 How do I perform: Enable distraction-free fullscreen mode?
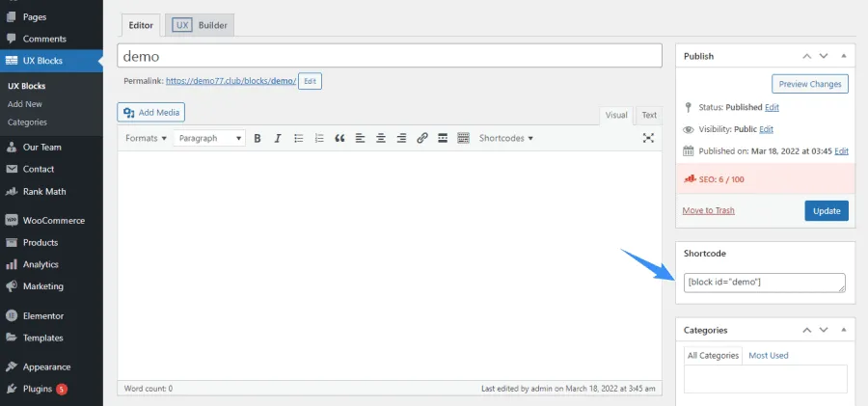(x=649, y=138)
